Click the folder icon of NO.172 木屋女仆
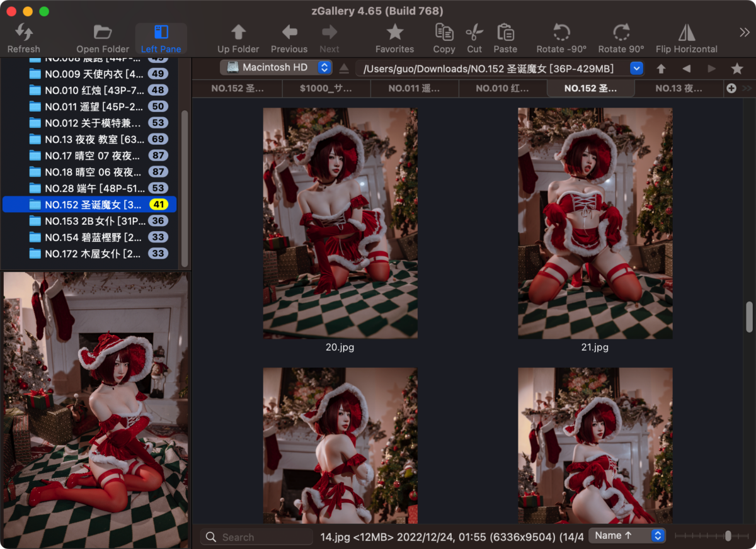This screenshot has width=756, height=549. coord(35,254)
